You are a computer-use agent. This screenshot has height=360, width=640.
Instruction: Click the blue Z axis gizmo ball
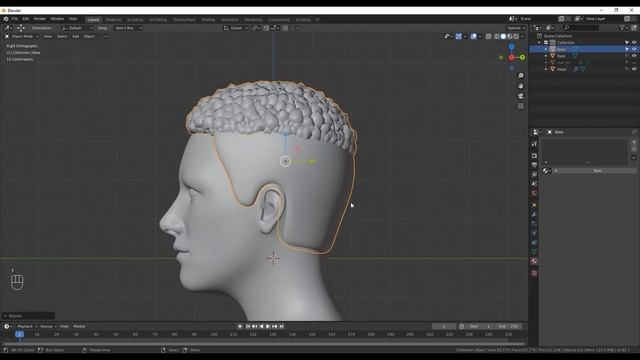(x=511, y=47)
